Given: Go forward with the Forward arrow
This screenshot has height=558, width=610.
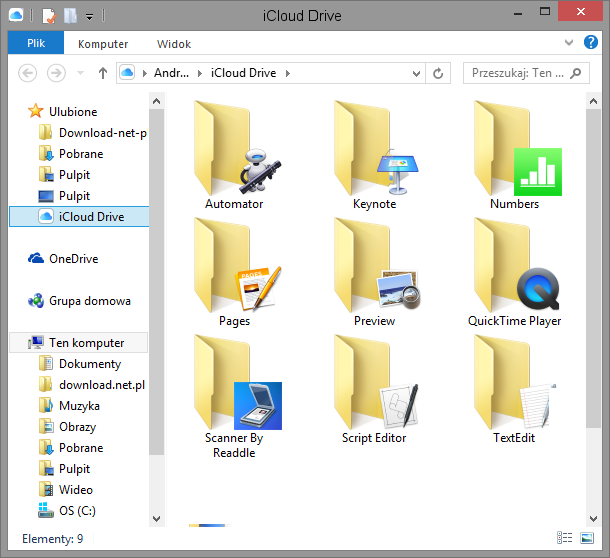Looking at the screenshot, I should pyautogui.click(x=56, y=73).
